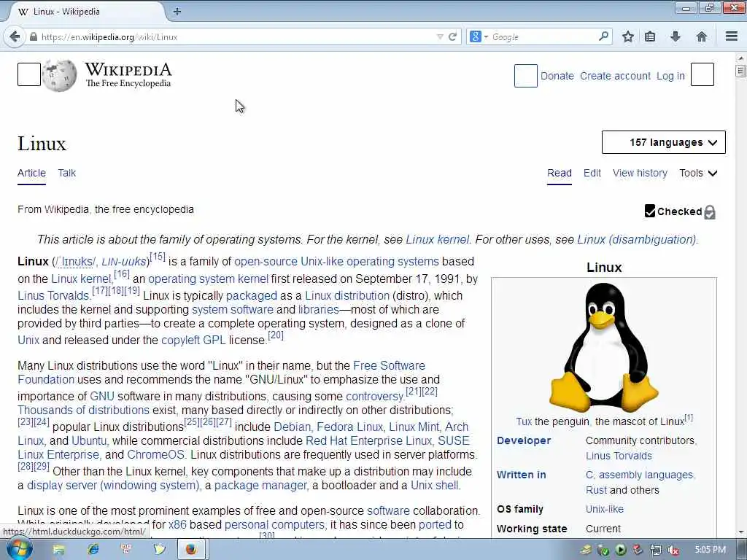
Task: Follow the Linux kernel link in the hatnote
Action: pos(438,239)
